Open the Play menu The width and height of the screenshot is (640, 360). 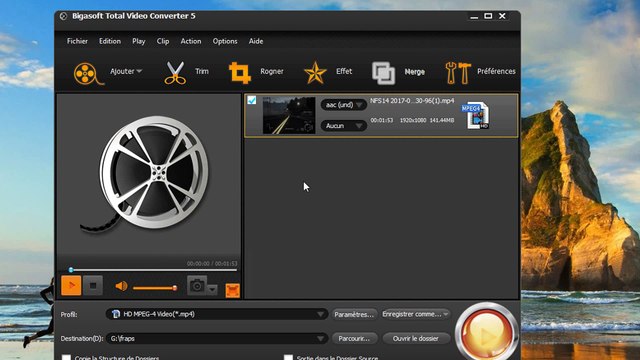(x=139, y=41)
